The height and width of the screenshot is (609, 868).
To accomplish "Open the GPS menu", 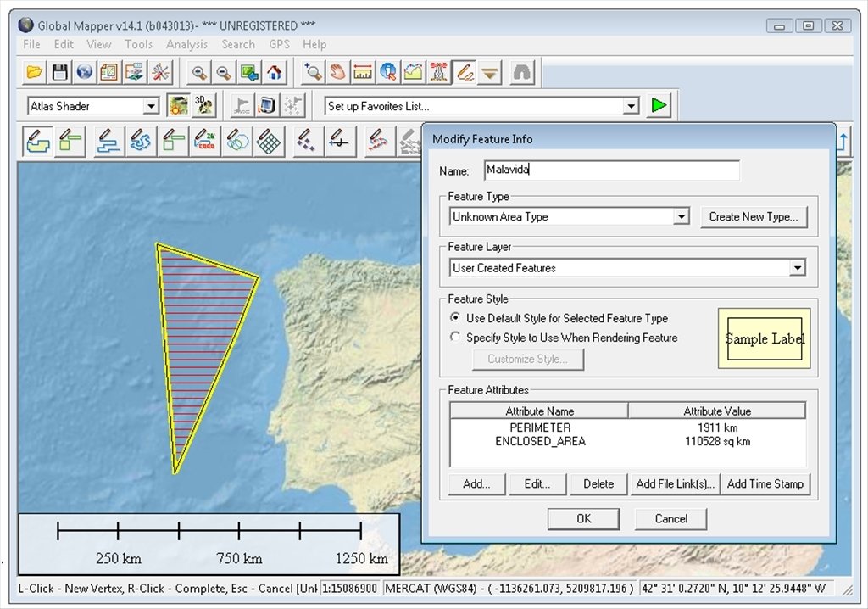I will (279, 44).
